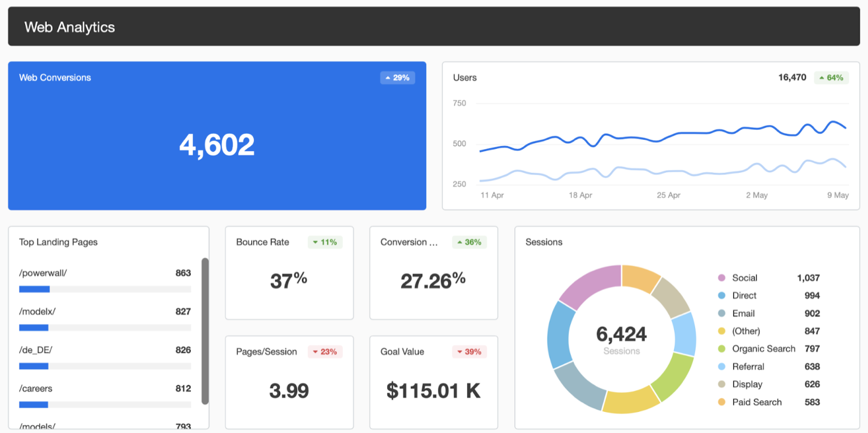
Task: Click the 827 value for /modelx/
Action: (183, 312)
